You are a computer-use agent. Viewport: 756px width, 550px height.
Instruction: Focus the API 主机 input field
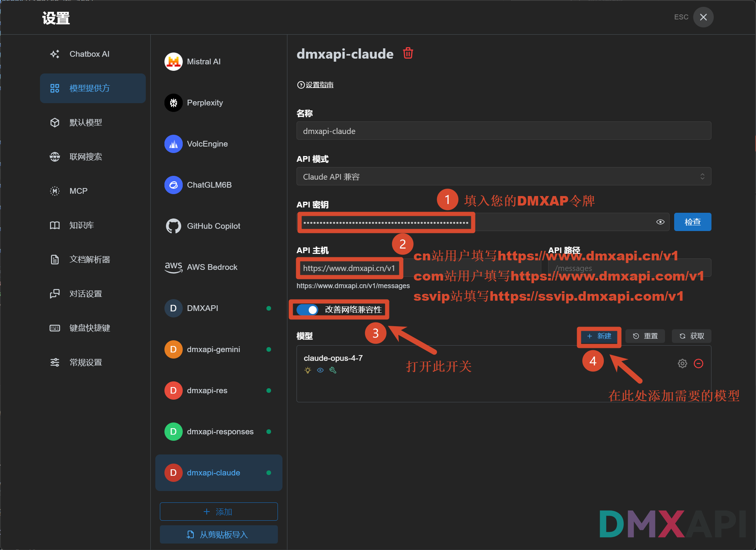click(x=419, y=268)
